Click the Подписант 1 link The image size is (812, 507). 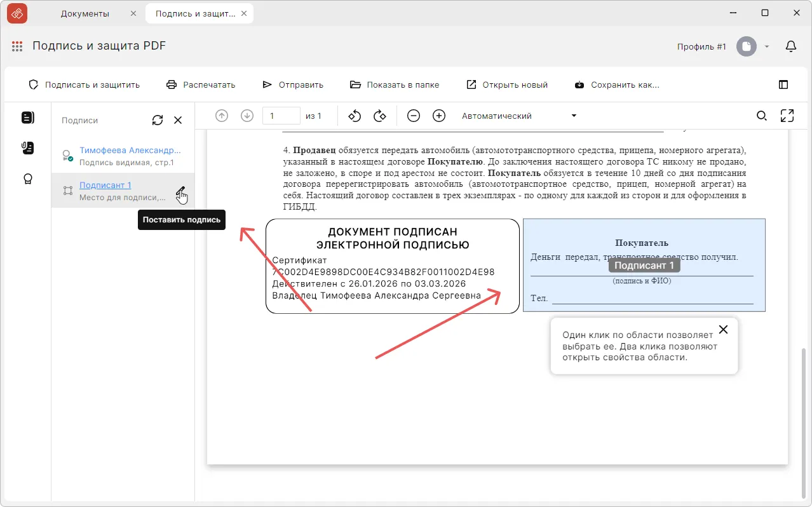[x=105, y=186]
